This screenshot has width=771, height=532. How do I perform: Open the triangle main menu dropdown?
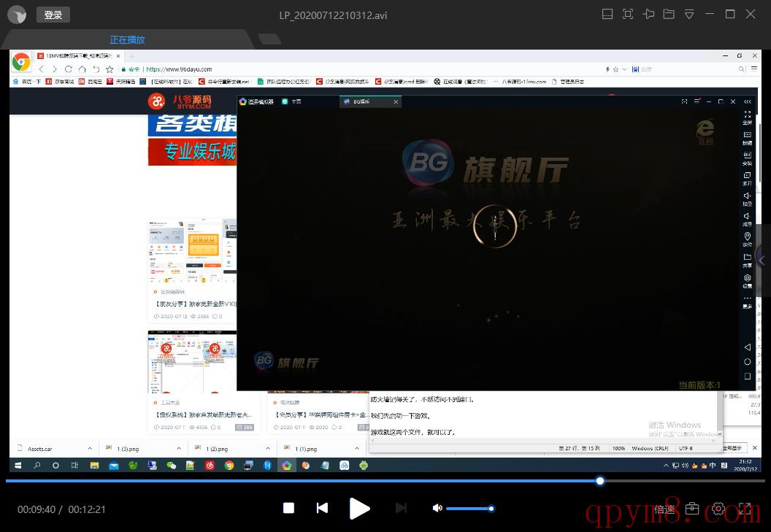[689, 15]
